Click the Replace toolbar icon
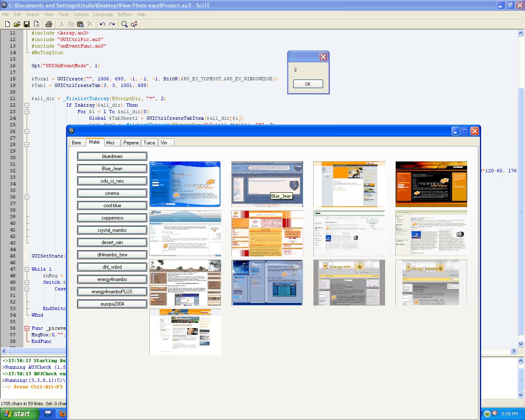525x420 pixels. click(134, 24)
